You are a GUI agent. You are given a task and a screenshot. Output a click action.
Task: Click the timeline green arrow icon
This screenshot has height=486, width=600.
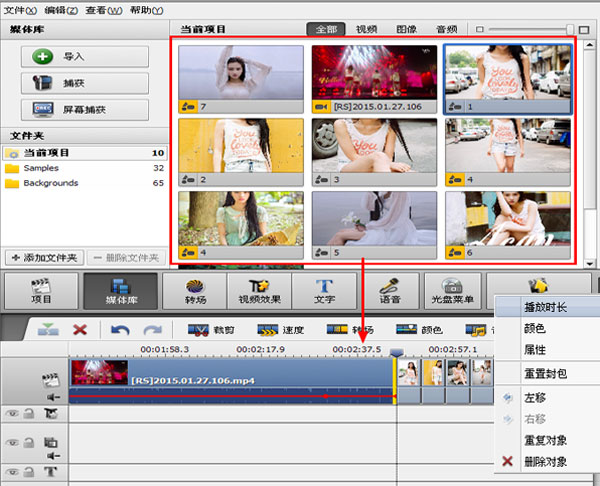point(48,329)
